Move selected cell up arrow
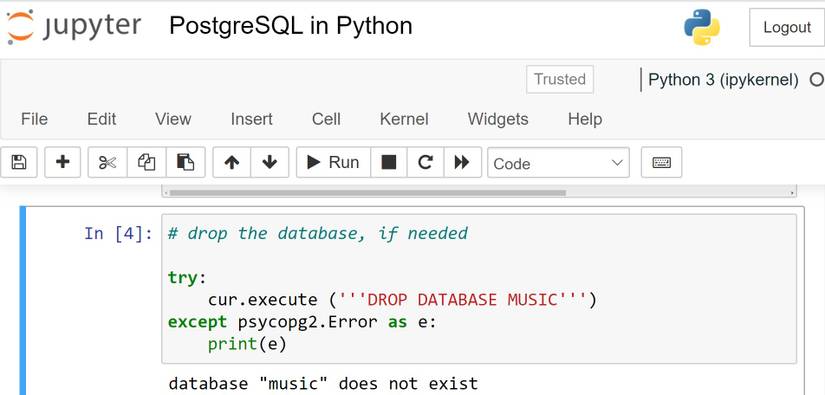 click(x=232, y=163)
